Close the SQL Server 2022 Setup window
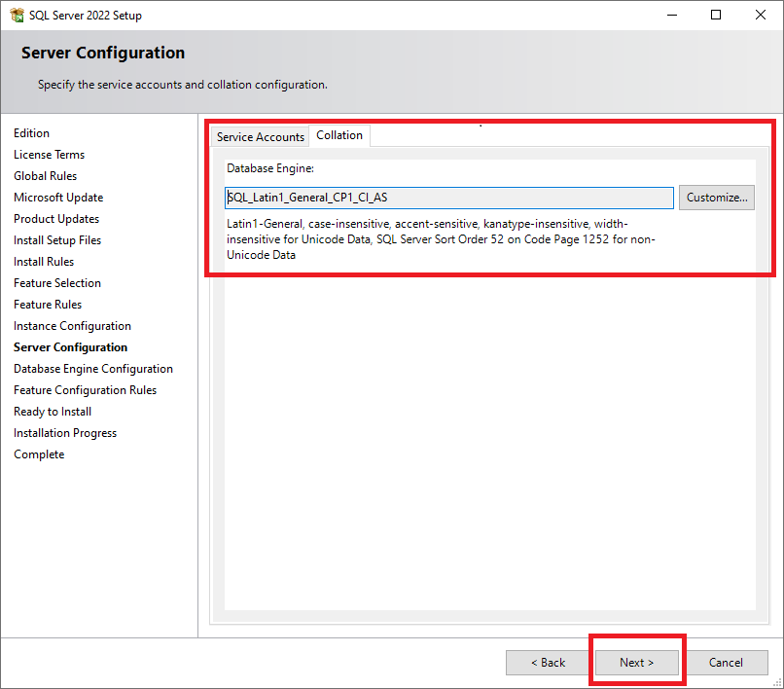This screenshot has width=784, height=689. (x=761, y=16)
